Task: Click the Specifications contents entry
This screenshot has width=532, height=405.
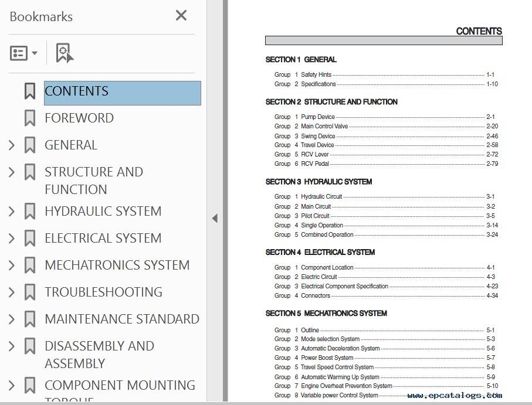Action: 386,84
